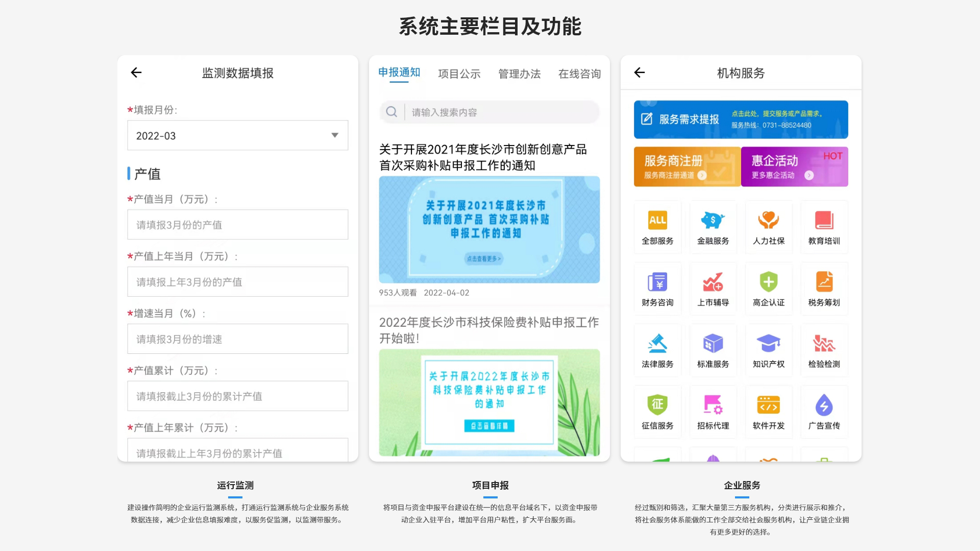Open the 惠企活动 HOT banner
The width and height of the screenshot is (980, 551).
794,166
